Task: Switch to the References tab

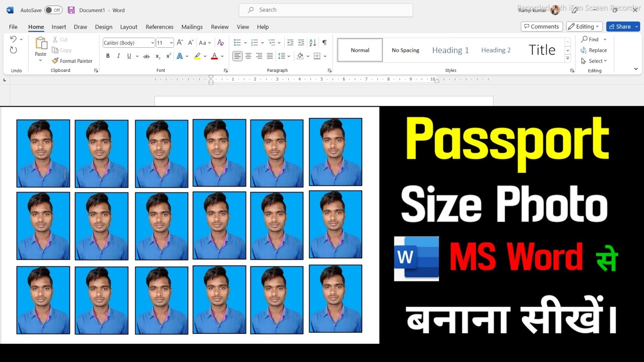Action: click(x=159, y=27)
